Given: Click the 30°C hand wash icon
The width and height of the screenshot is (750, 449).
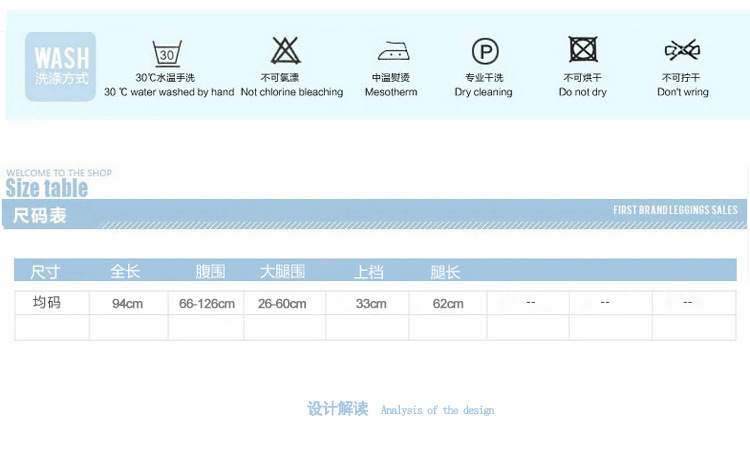Looking at the screenshot, I should pos(167,52).
